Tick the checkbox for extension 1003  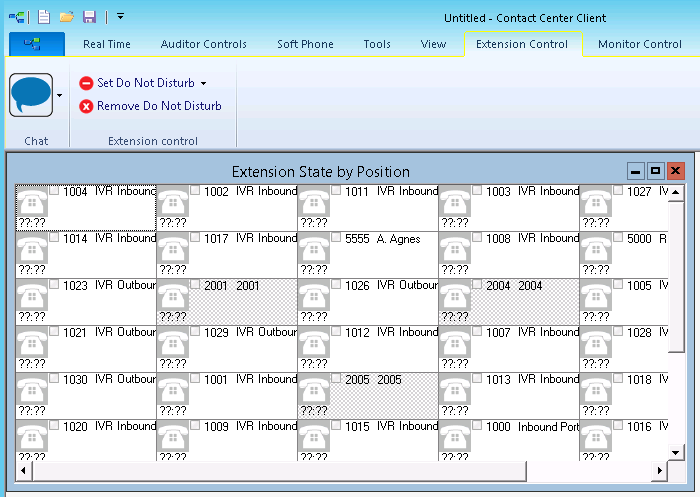(x=477, y=190)
